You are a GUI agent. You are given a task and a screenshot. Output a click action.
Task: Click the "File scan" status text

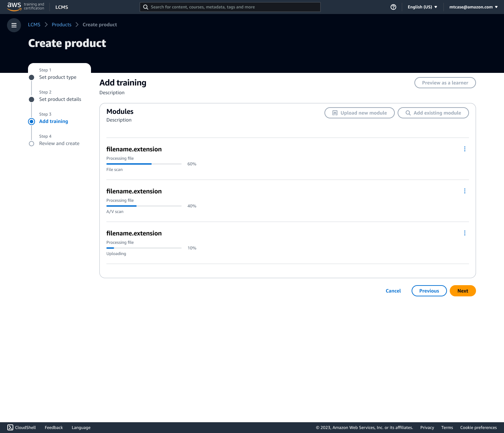114,170
